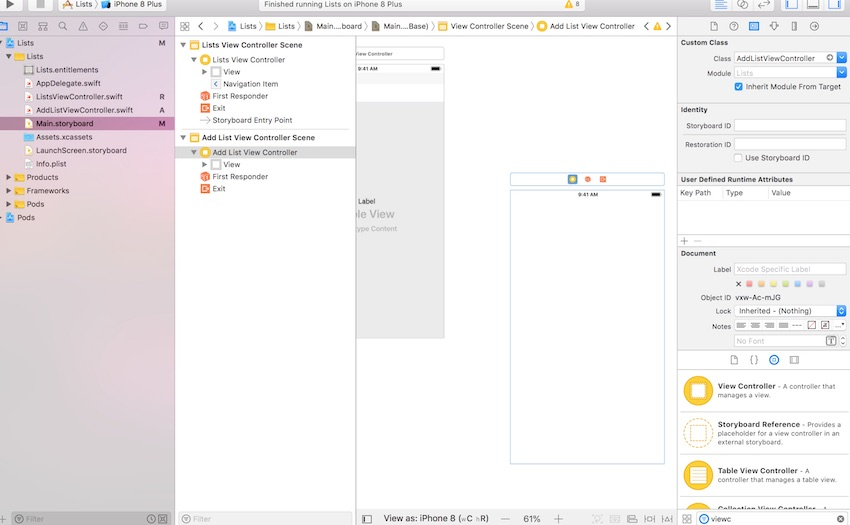Collapse the Add List View Controller Scene
This screenshot has height=525, width=850.
(183, 138)
